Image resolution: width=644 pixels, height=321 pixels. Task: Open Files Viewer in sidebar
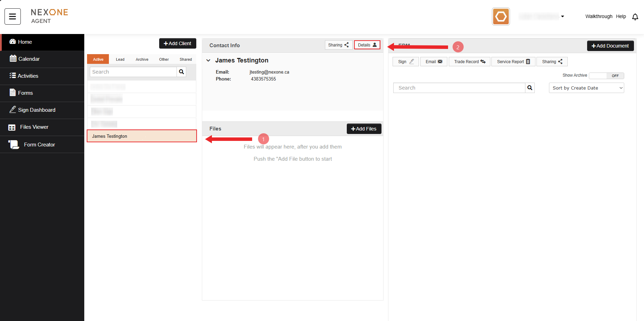(x=34, y=127)
